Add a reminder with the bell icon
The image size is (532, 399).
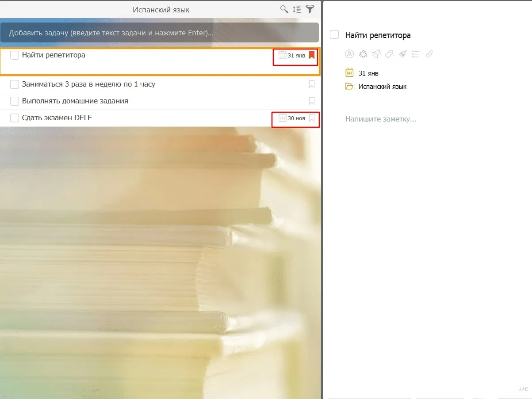[x=376, y=54]
